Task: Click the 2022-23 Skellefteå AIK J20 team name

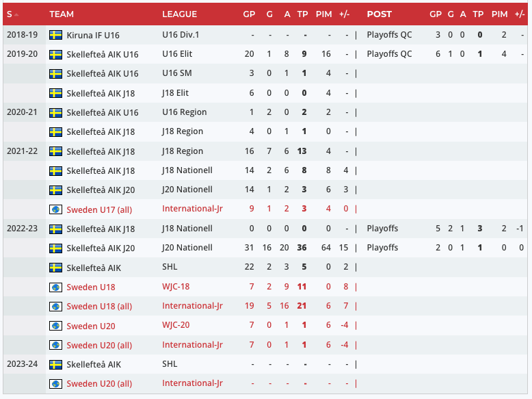Action: tap(101, 248)
